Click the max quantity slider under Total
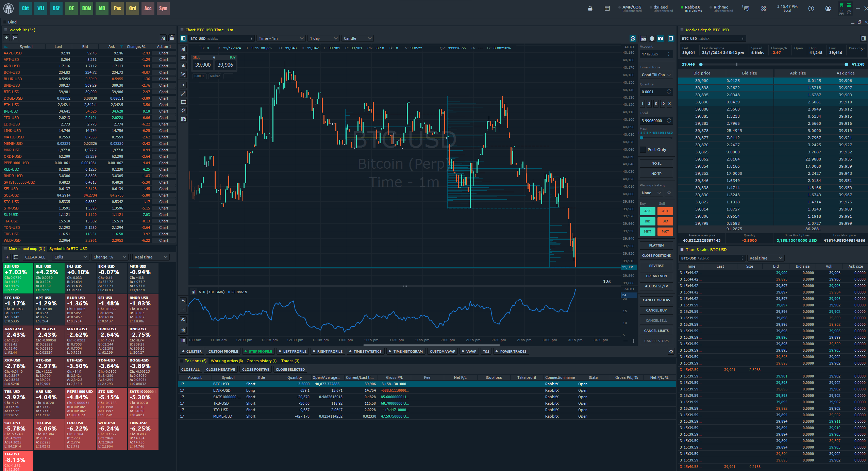 click(x=656, y=138)
